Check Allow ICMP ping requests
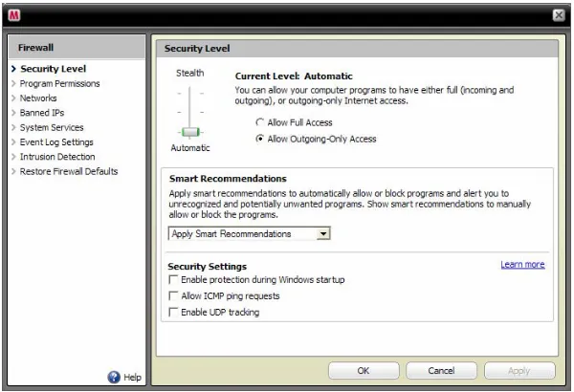The image size is (574, 392). 173,295
